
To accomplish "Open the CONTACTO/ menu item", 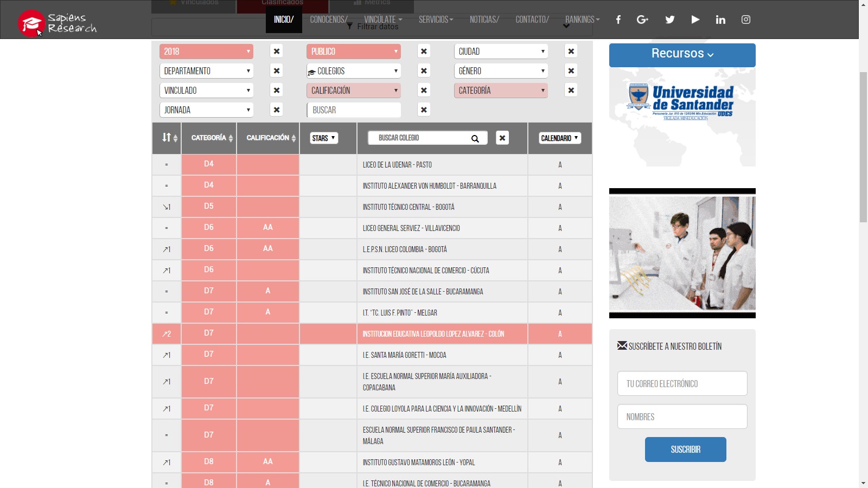I will (x=532, y=20).
